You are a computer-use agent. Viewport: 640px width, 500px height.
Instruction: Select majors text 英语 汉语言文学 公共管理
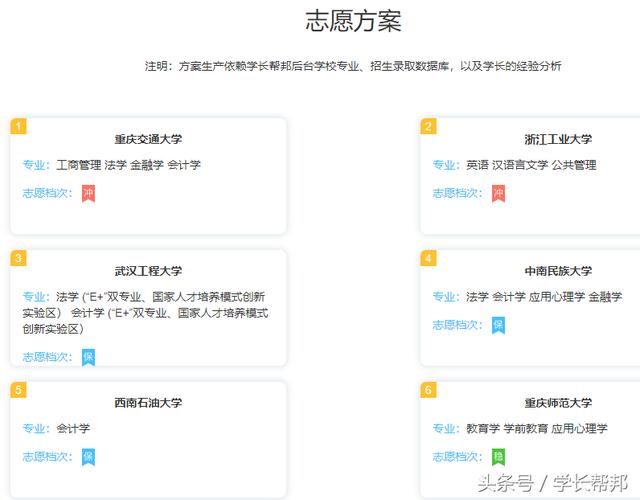(531, 165)
